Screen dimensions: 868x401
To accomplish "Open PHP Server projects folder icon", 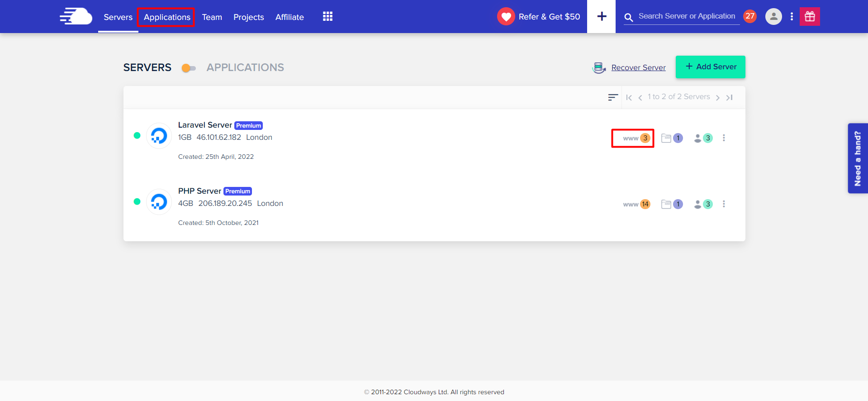I will pos(666,204).
